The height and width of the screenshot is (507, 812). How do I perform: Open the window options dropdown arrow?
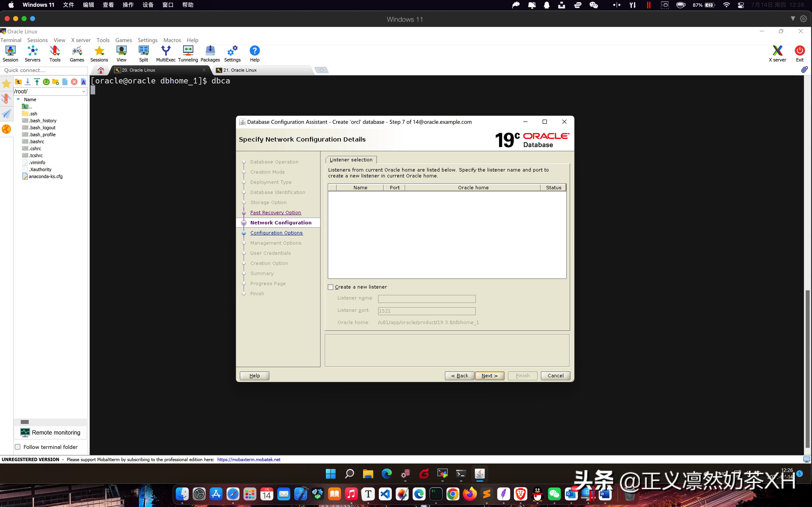pos(793,18)
